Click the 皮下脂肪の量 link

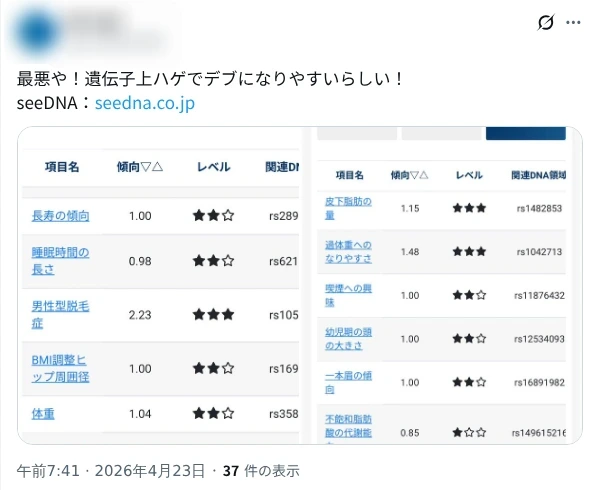tap(348, 208)
